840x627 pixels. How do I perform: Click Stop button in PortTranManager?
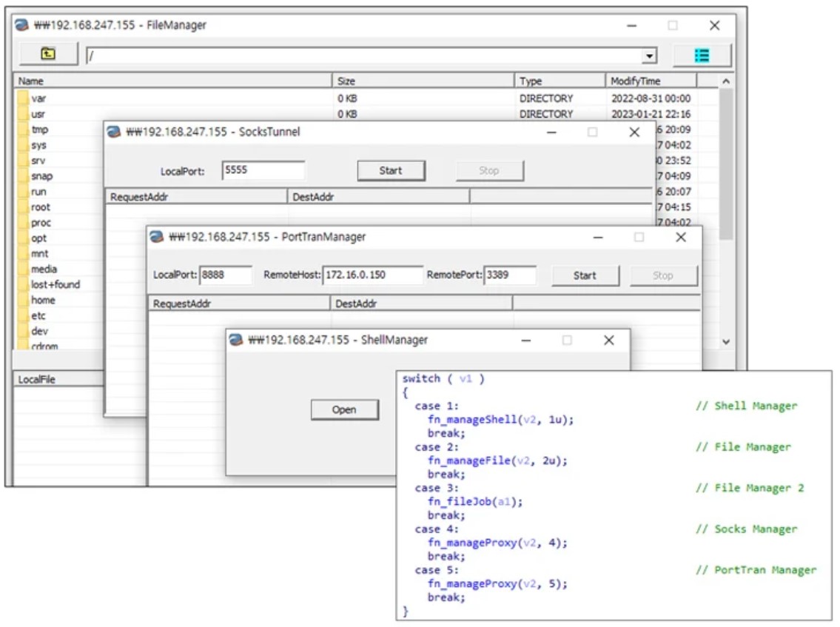coord(663,275)
